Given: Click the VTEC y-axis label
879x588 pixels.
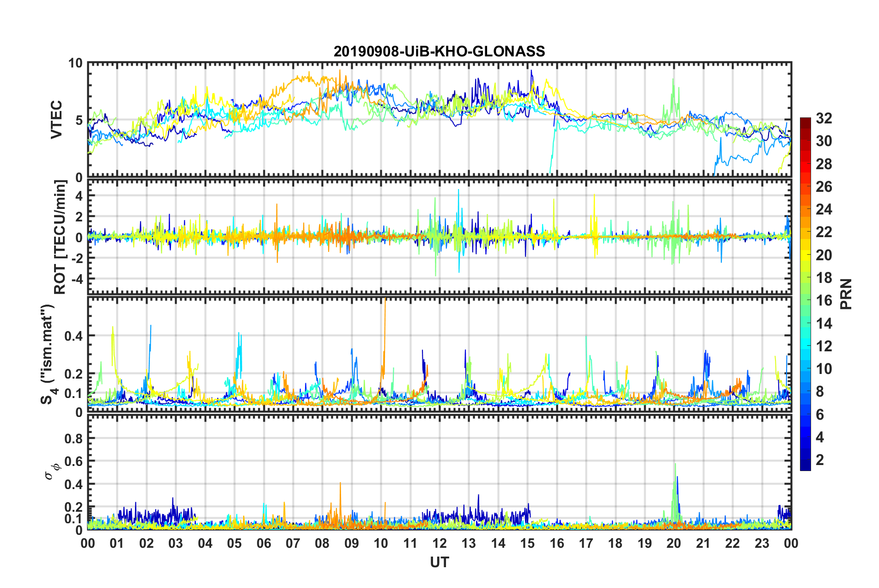Looking at the screenshot, I should [x=57, y=120].
